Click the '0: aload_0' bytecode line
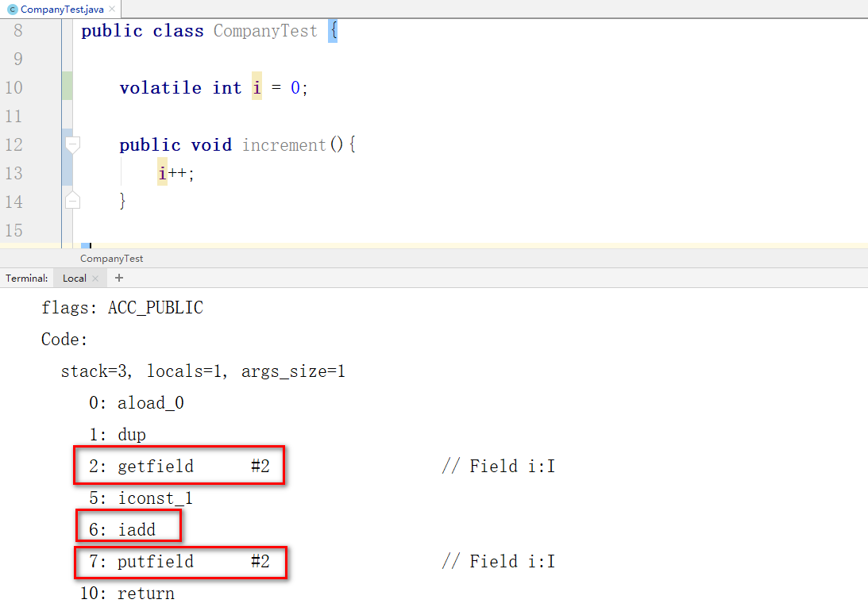 pyautogui.click(x=136, y=402)
